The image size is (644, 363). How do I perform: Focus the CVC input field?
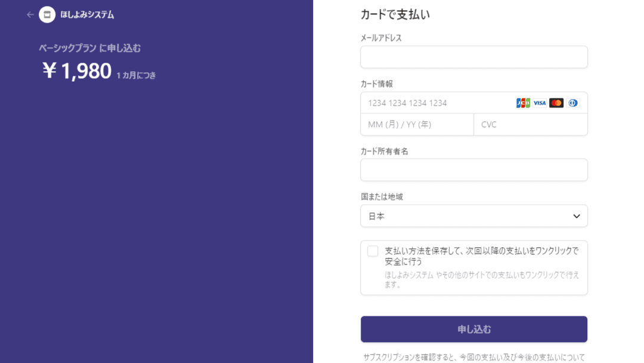[531, 124]
